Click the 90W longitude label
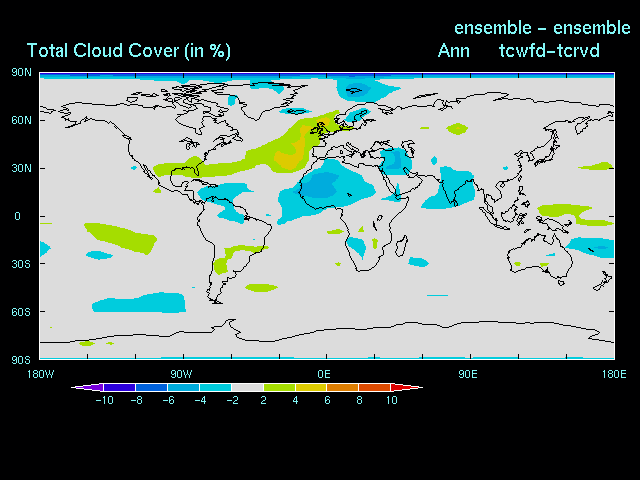640x480 pixels. point(181,374)
